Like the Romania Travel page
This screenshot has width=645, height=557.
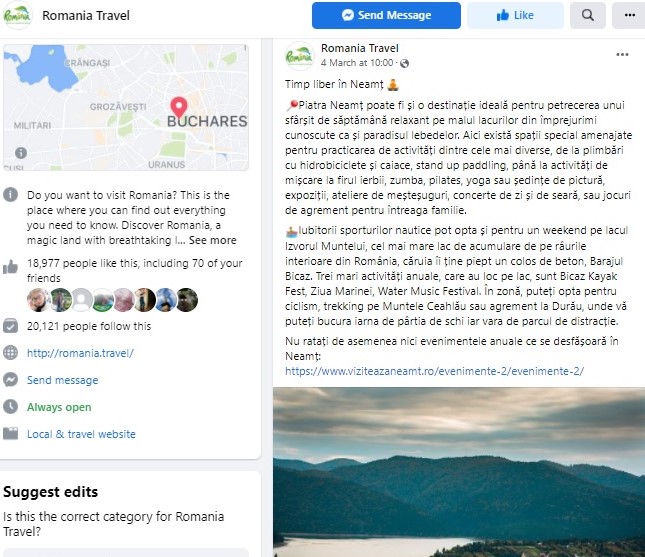tap(515, 15)
